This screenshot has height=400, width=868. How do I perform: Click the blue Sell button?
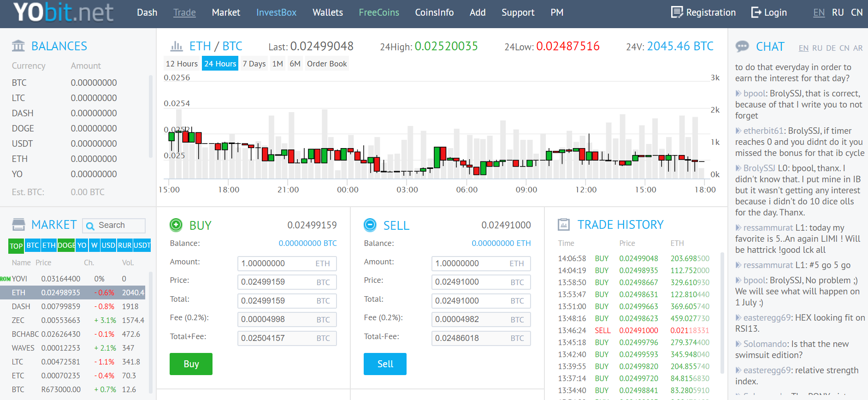(385, 364)
